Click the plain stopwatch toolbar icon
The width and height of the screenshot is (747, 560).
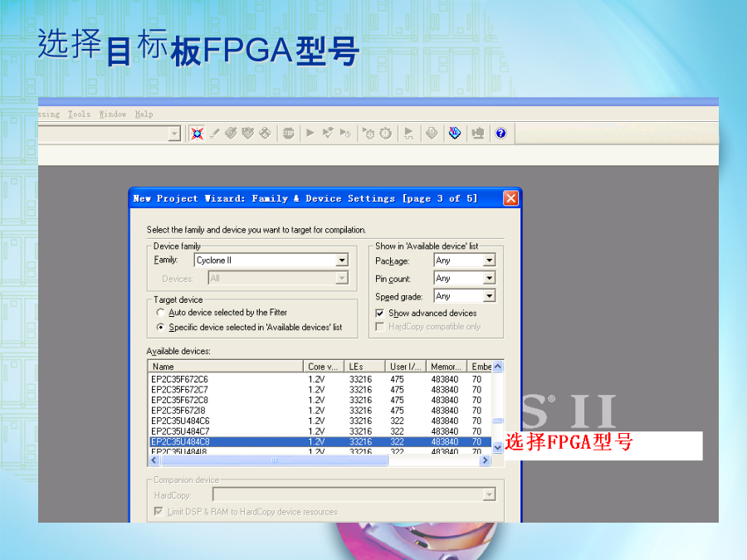tap(385, 134)
